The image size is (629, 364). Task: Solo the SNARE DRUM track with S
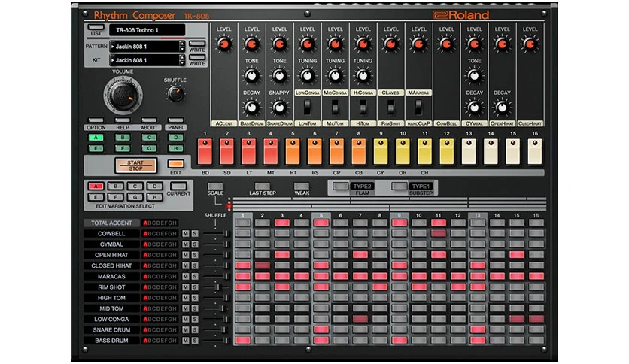click(x=195, y=329)
